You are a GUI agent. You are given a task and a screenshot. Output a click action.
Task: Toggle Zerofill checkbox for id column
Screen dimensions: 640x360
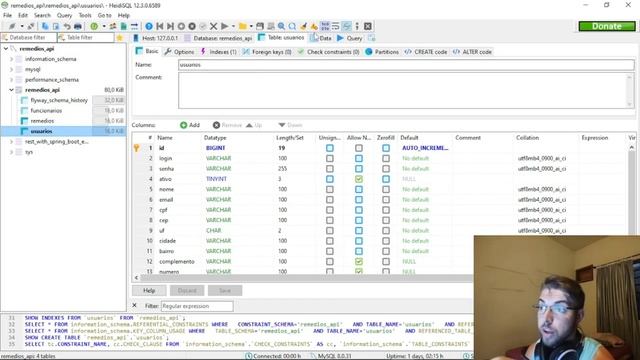386,148
